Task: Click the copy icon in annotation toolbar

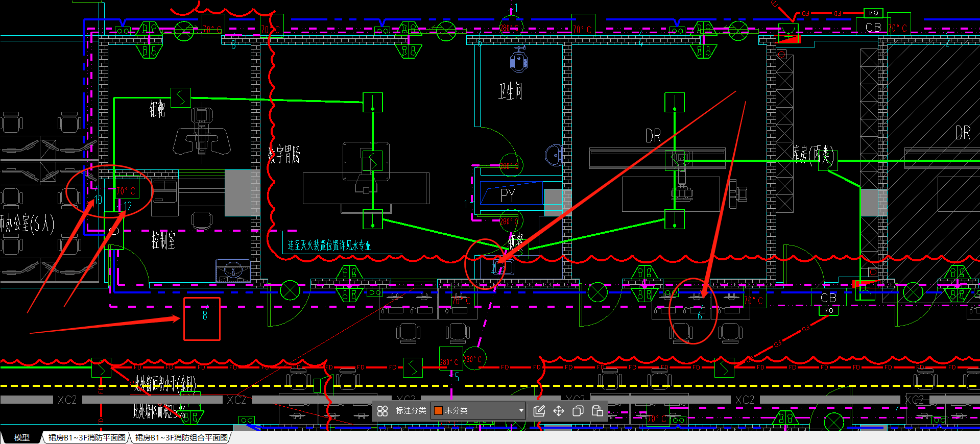Action: (578, 411)
